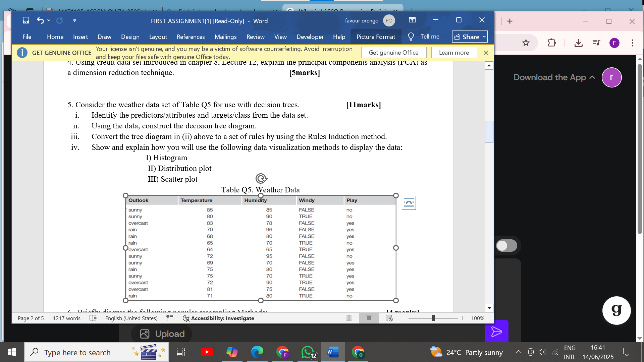Viewport: 644px width, 362px height.
Task: Save the document using the Save icon
Action: click(x=25, y=21)
